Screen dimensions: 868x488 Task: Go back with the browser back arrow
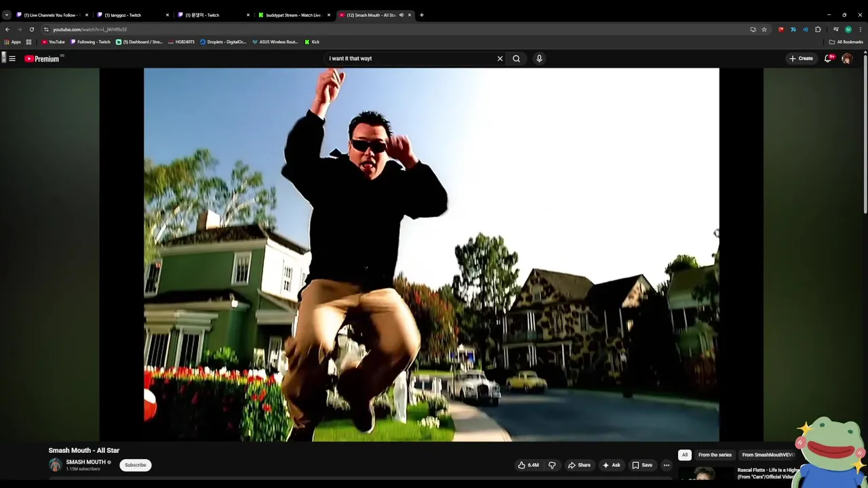(x=7, y=29)
